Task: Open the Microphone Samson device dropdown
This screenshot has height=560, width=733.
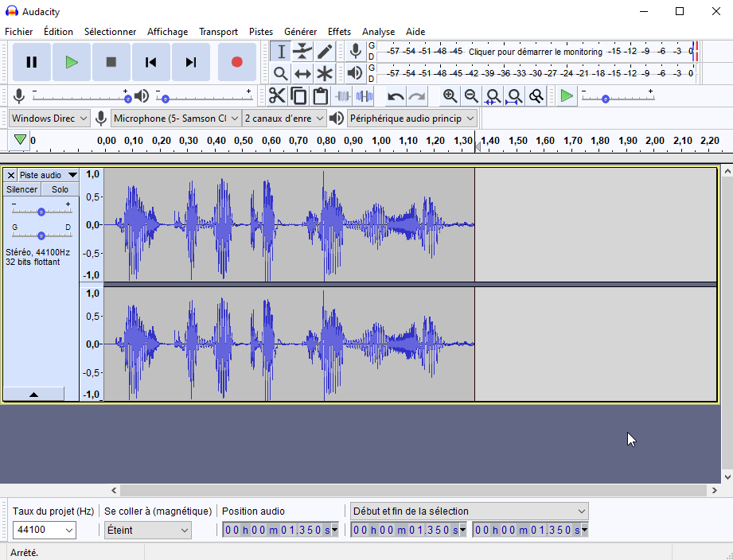Action: point(175,119)
